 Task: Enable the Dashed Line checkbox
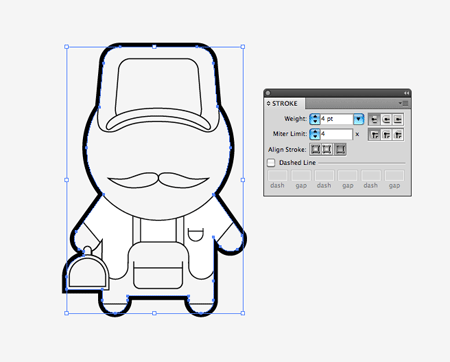[271, 163]
